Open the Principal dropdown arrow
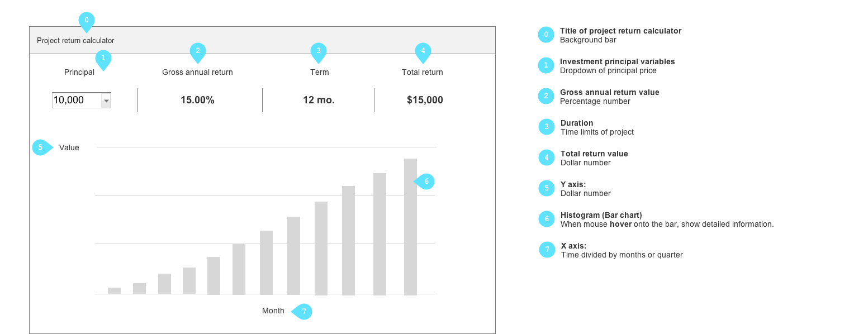The width and height of the screenshot is (868, 334). (x=106, y=101)
